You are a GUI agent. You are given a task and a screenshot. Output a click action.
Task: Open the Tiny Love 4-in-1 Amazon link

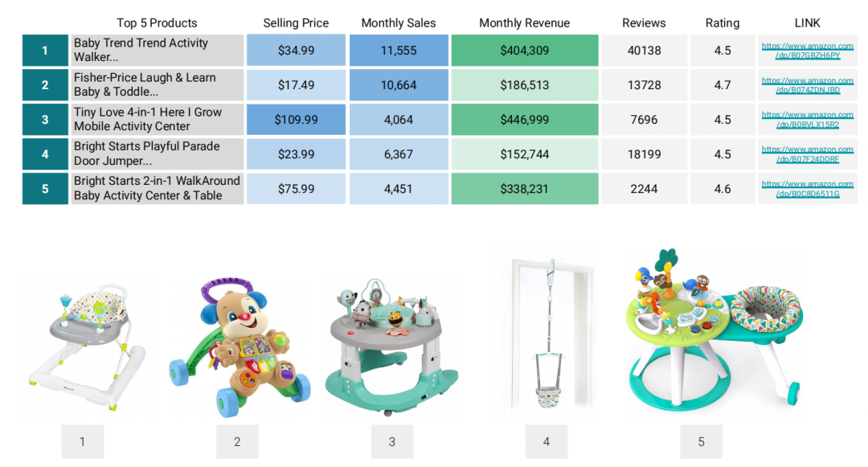point(807,120)
